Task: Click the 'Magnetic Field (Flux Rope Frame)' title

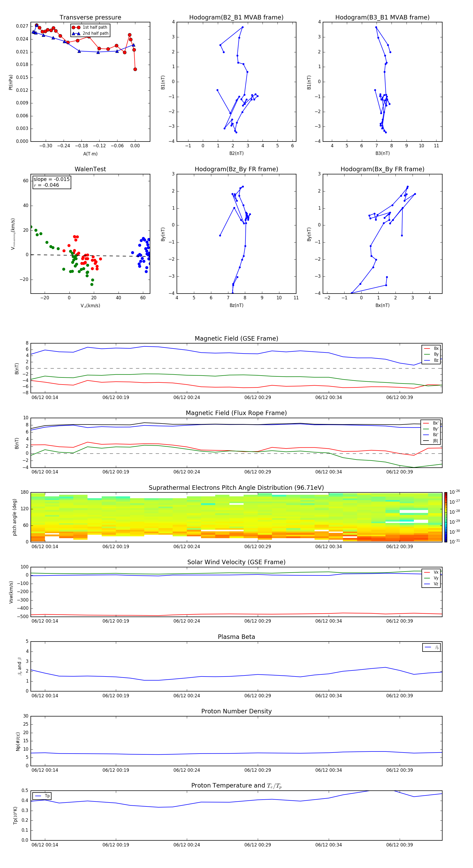Action: pos(236,413)
